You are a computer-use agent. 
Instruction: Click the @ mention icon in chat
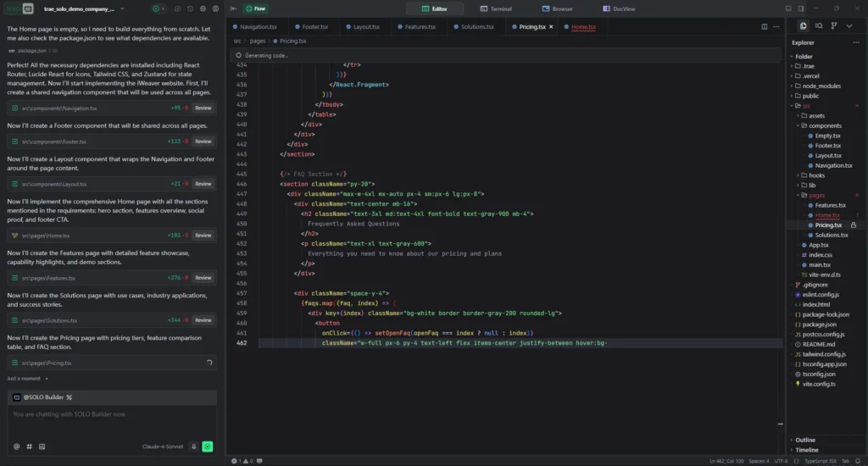click(x=17, y=447)
